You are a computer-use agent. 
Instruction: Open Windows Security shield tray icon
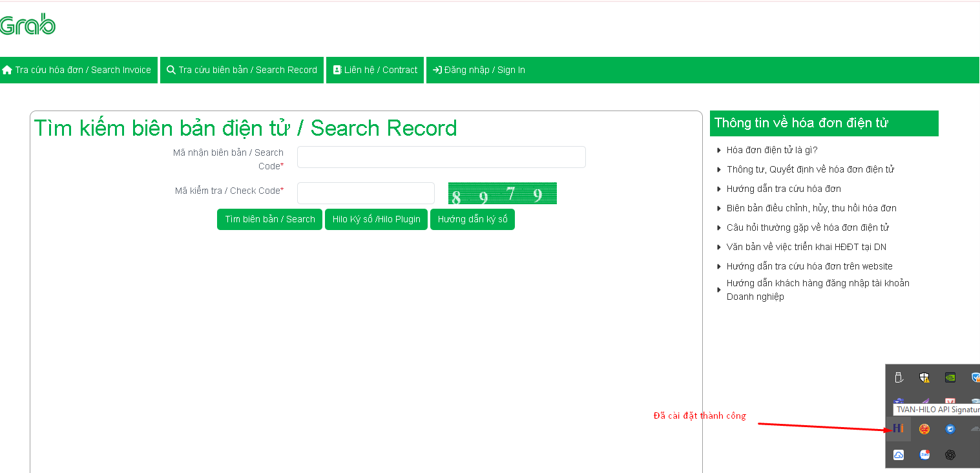[924, 377]
